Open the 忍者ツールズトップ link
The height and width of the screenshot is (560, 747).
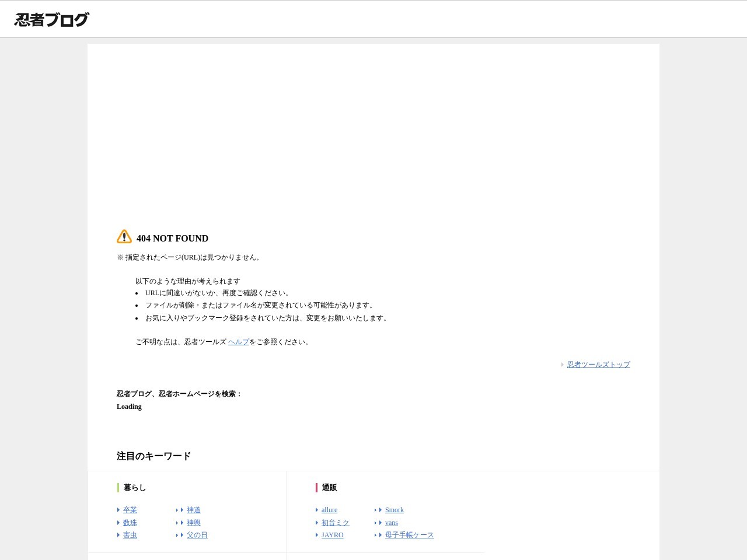[598, 365]
